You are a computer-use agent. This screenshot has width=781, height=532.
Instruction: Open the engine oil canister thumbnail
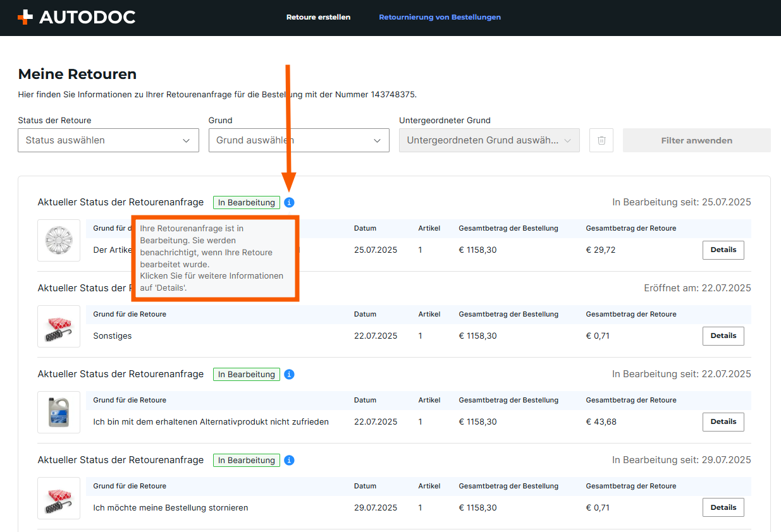(x=59, y=412)
